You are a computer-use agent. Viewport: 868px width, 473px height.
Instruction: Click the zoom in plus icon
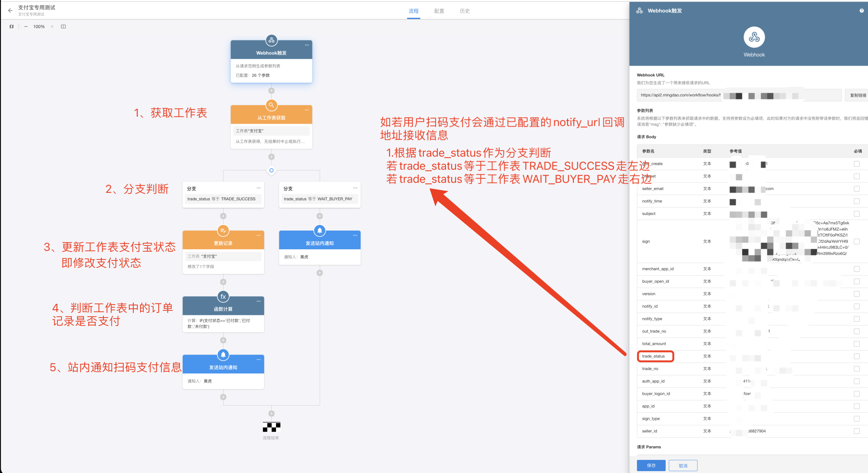coord(52,27)
